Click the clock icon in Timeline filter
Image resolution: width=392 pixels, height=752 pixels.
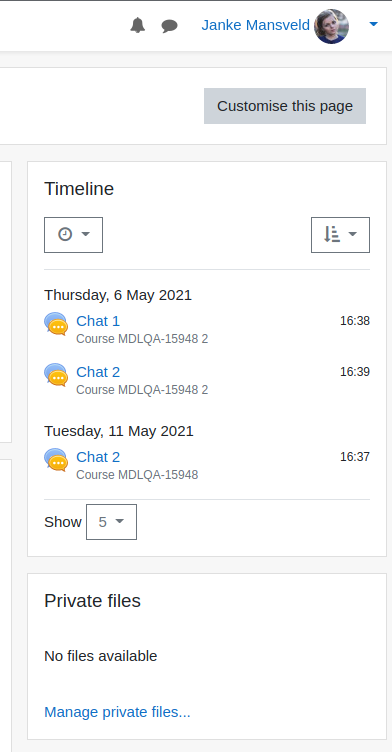pos(65,235)
